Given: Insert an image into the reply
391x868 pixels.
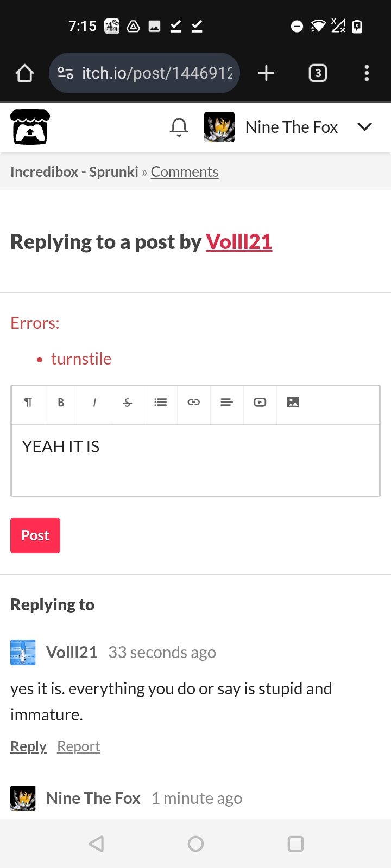Looking at the screenshot, I should coord(293,403).
